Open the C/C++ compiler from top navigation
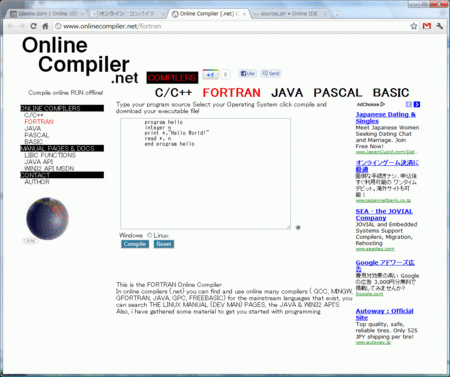 (174, 93)
